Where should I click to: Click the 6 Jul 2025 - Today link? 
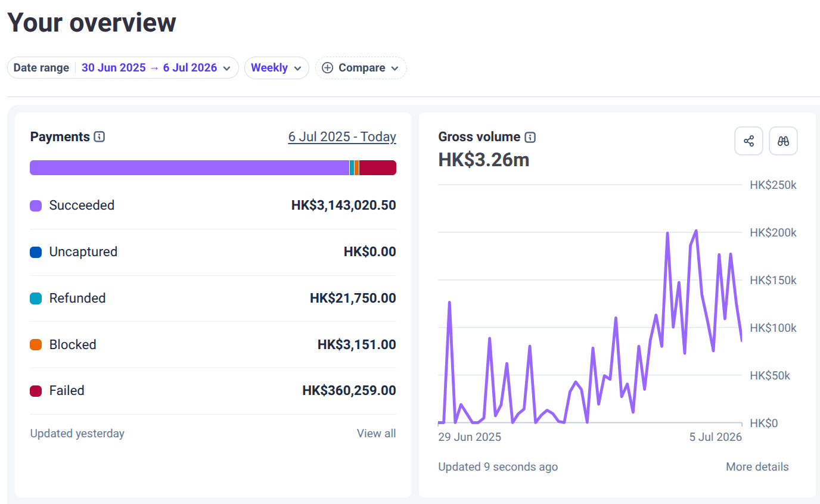tap(342, 137)
